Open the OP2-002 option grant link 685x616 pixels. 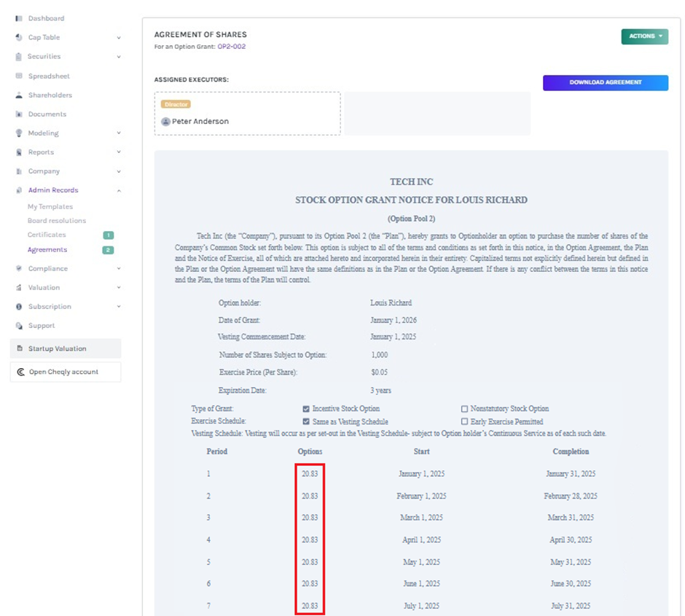(232, 47)
